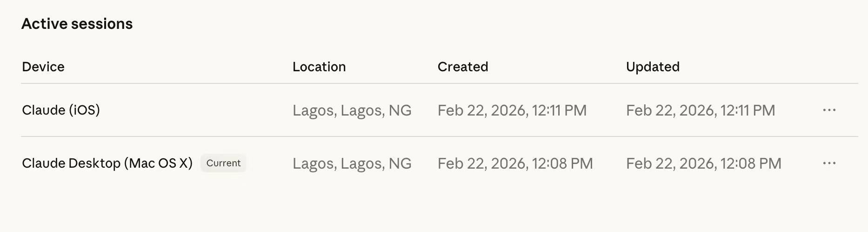Click the Current badge

223,163
